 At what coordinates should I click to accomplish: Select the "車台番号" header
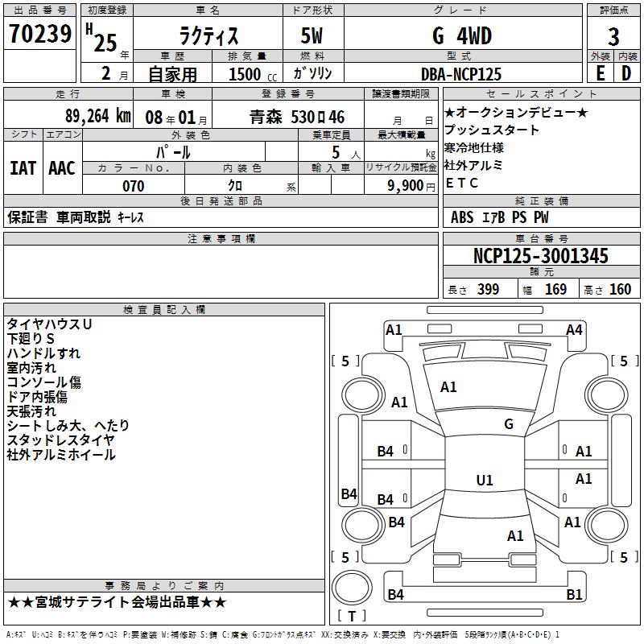541,238
